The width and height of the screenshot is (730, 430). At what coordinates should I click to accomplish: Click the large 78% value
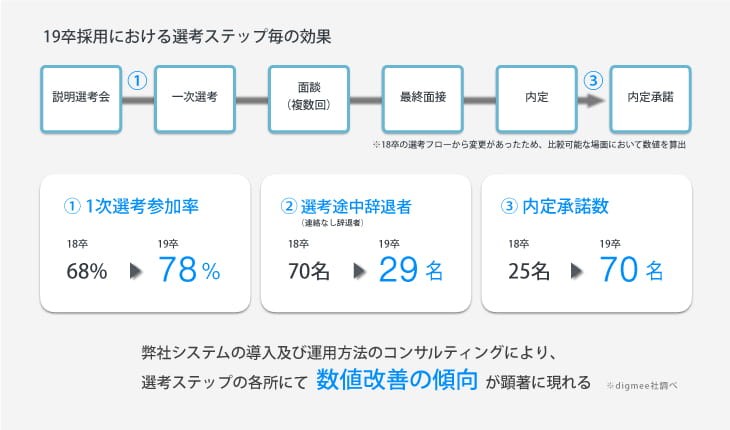pyautogui.click(x=189, y=269)
